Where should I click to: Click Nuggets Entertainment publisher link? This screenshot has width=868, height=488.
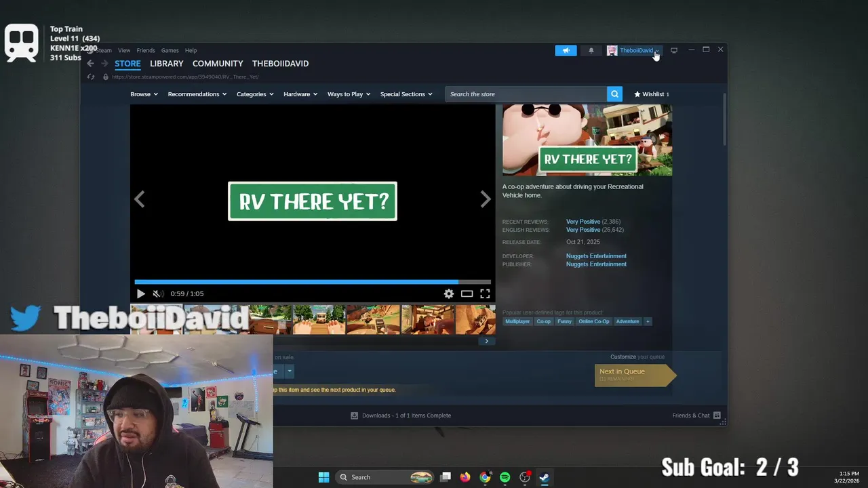coord(596,264)
